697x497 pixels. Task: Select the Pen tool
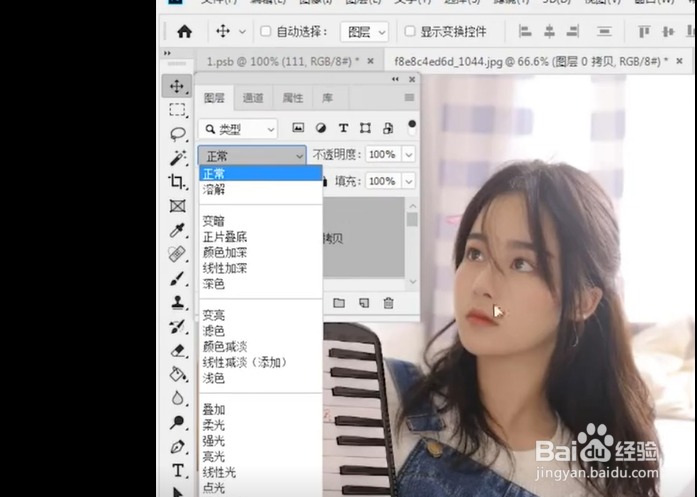point(177,446)
